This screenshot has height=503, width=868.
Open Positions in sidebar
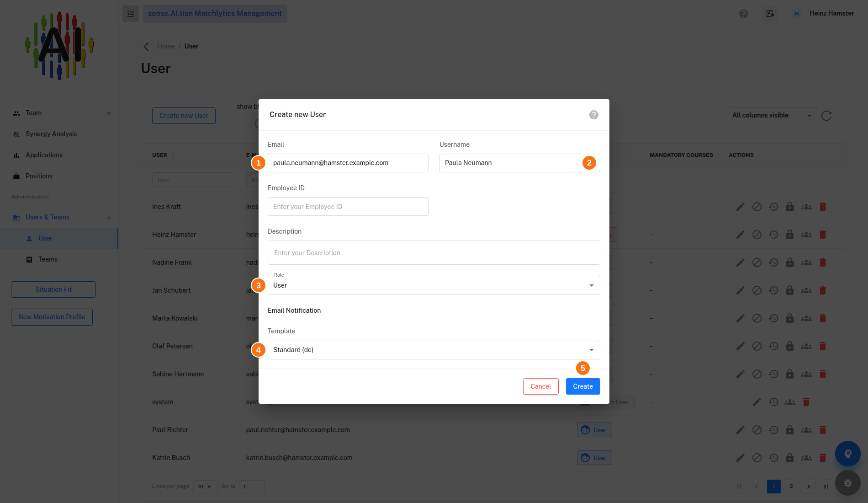tap(39, 176)
